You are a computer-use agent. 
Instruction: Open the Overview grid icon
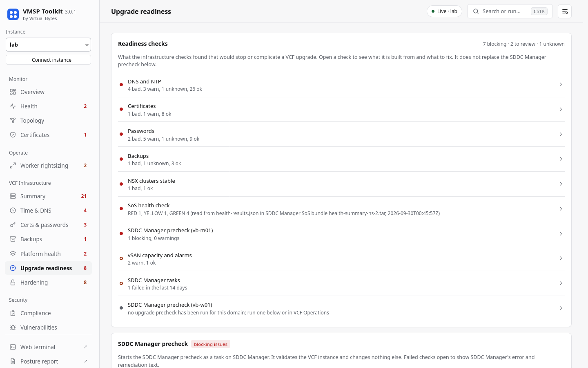13,92
